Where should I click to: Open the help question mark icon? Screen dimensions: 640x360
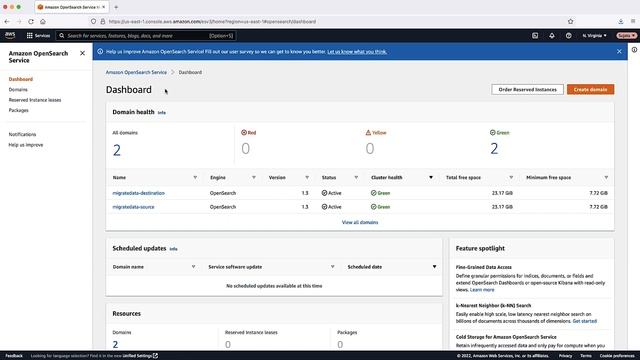point(568,36)
